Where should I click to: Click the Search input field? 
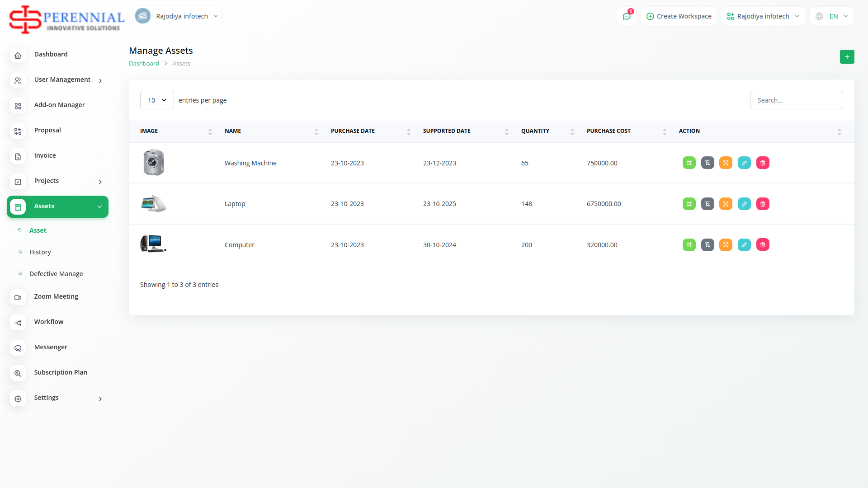pos(796,100)
